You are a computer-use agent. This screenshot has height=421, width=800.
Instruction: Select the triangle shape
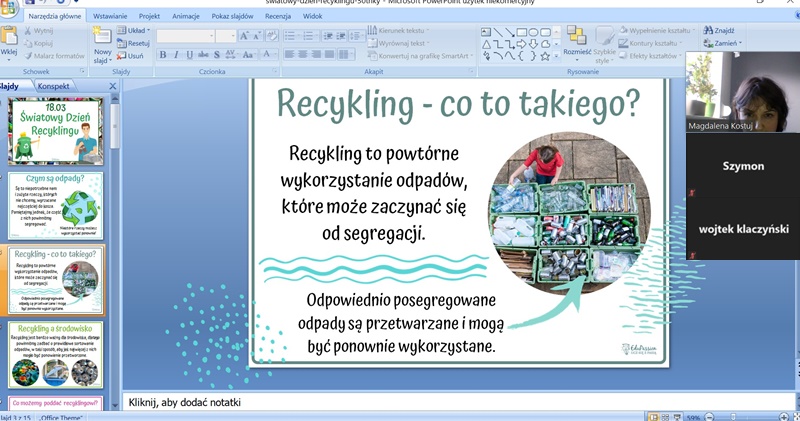486,44
